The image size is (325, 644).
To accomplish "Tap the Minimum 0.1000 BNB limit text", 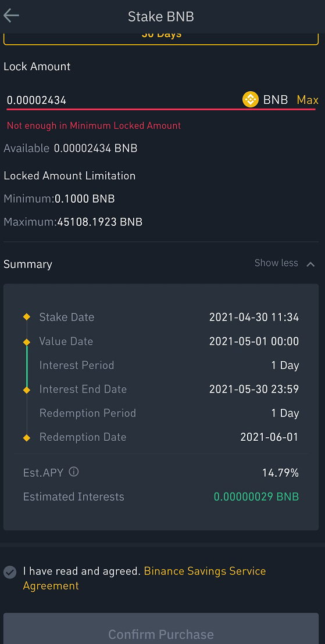I will (x=59, y=199).
